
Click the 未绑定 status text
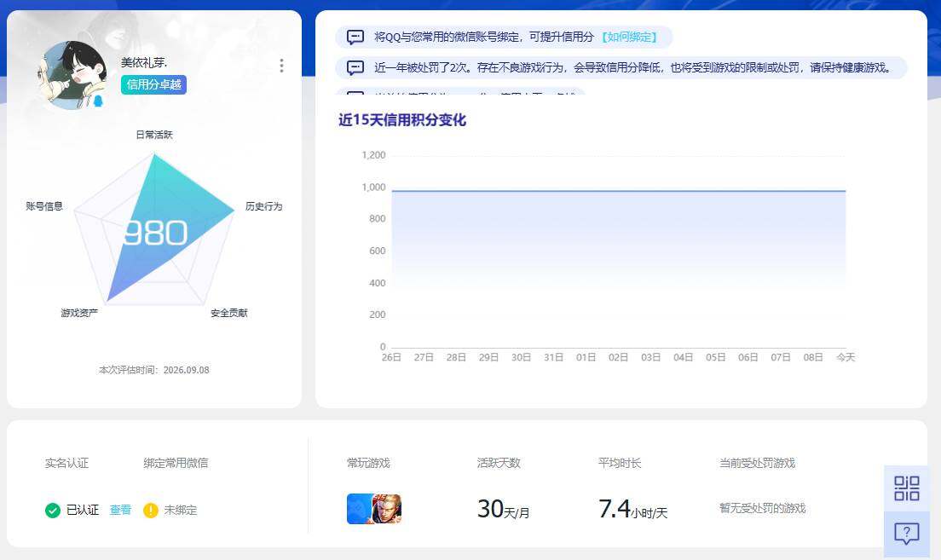click(x=180, y=510)
